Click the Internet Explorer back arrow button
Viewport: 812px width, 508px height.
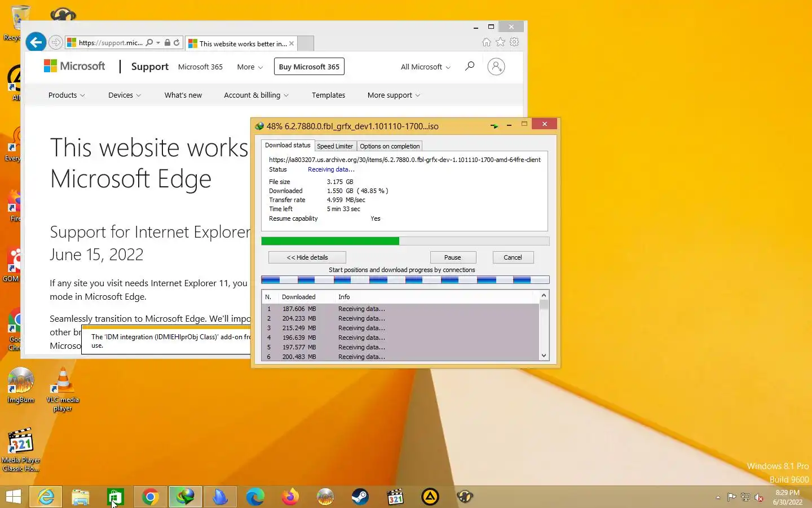(36, 42)
